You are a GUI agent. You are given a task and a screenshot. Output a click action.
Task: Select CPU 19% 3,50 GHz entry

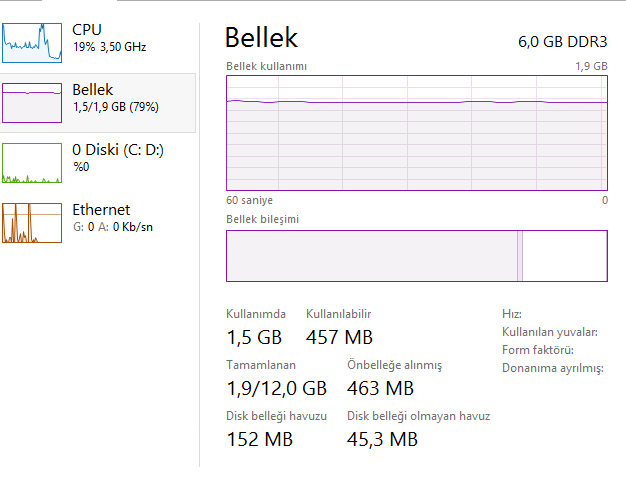(x=98, y=43)
